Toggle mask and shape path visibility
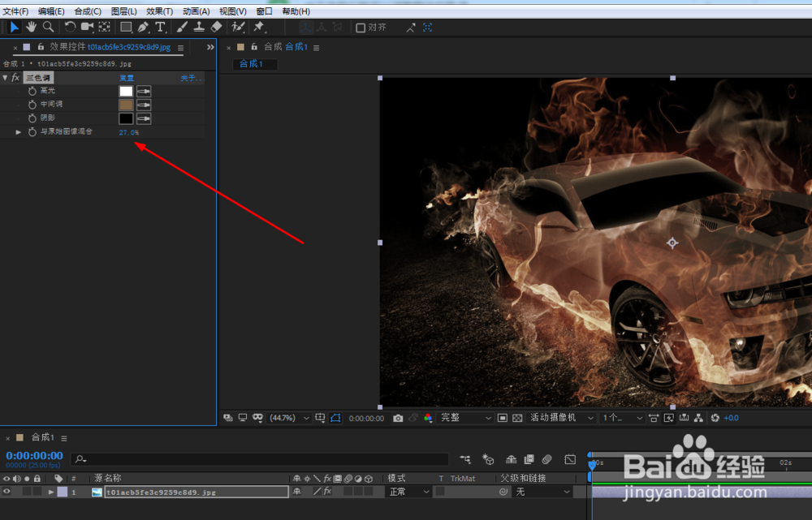 pos(335,418)
